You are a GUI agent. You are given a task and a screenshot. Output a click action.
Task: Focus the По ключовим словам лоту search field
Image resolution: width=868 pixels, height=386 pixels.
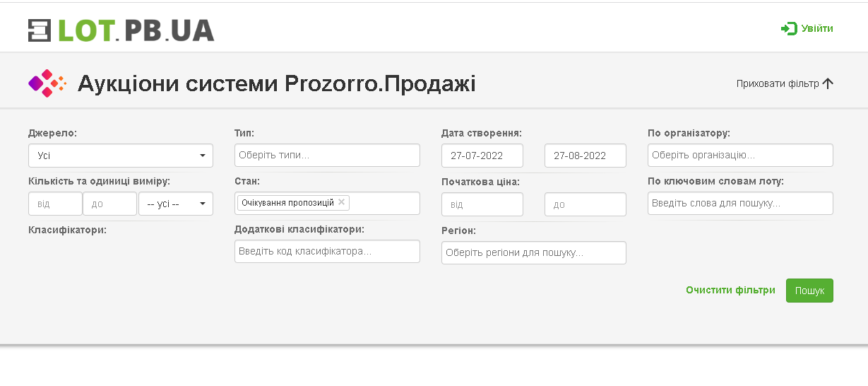click(x=740, y=203)
